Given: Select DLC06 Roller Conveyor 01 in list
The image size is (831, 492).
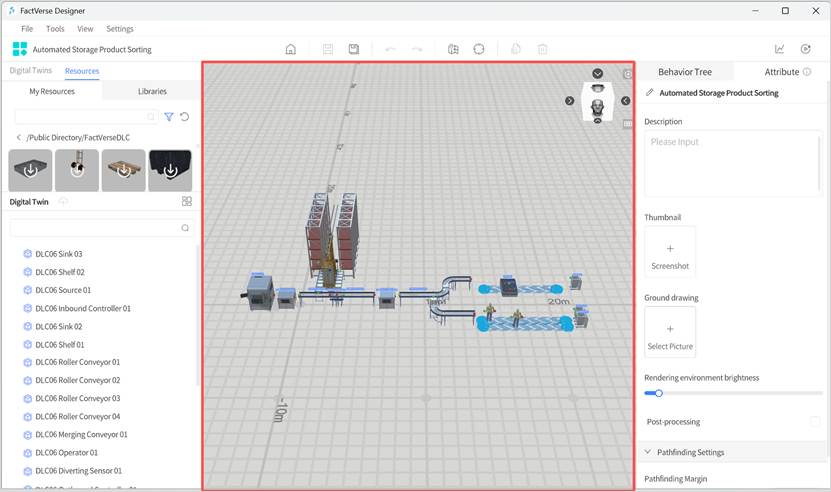Looking at the screenshot, I should click(78, 362).
